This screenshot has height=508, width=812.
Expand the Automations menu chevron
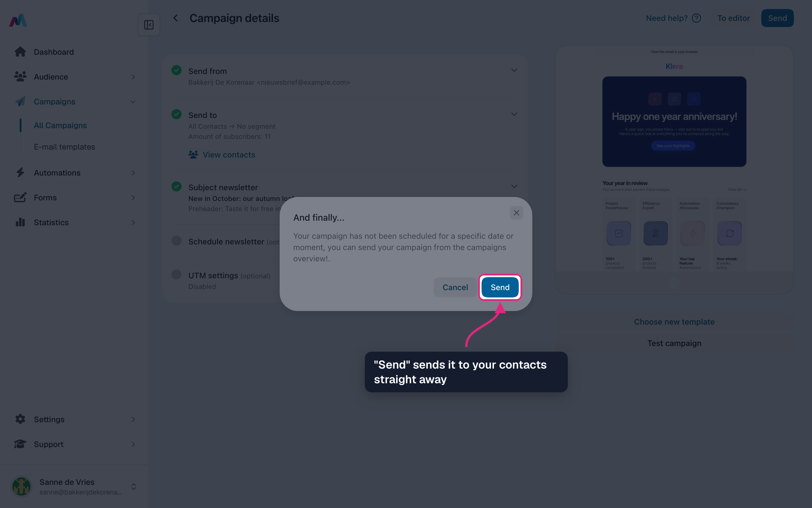click(133, 173)
